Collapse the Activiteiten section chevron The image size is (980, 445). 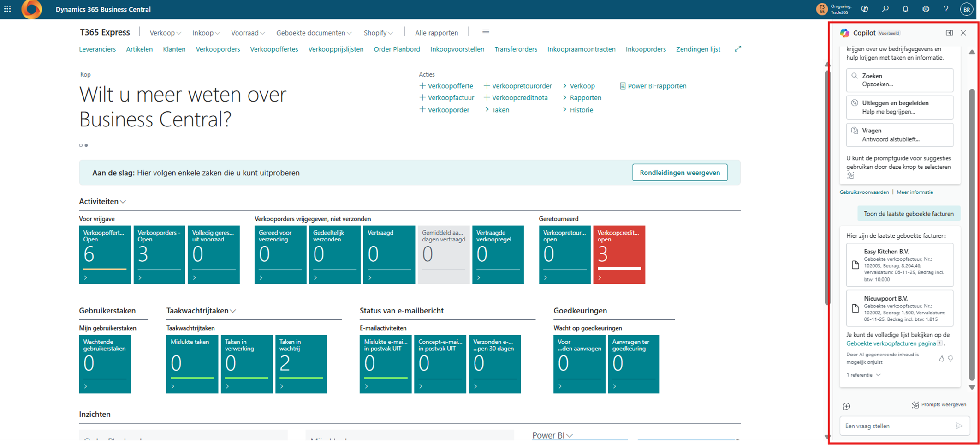pos(123,202)
